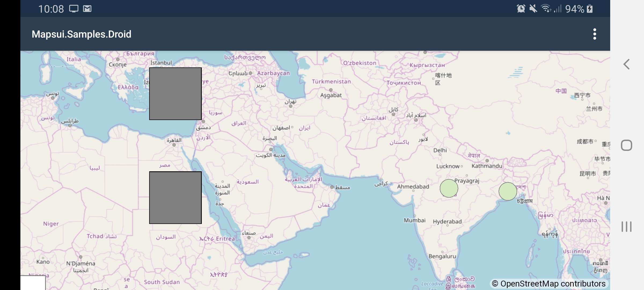Tap the Android back navigation arrow

627,64
